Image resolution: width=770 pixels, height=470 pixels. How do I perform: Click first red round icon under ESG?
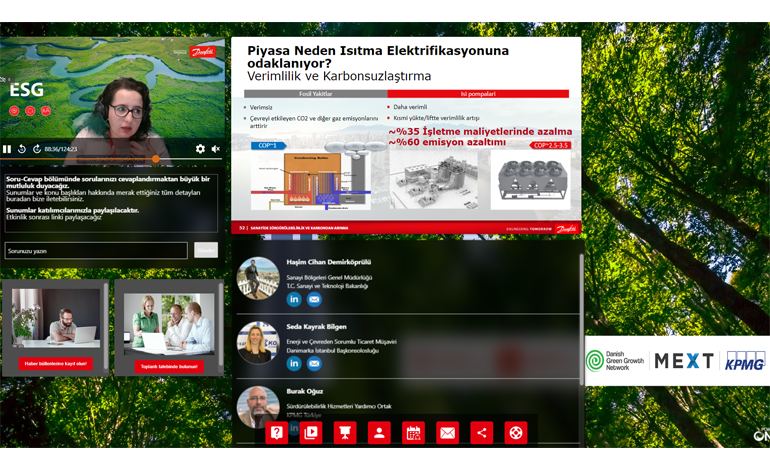click(14, 111)
